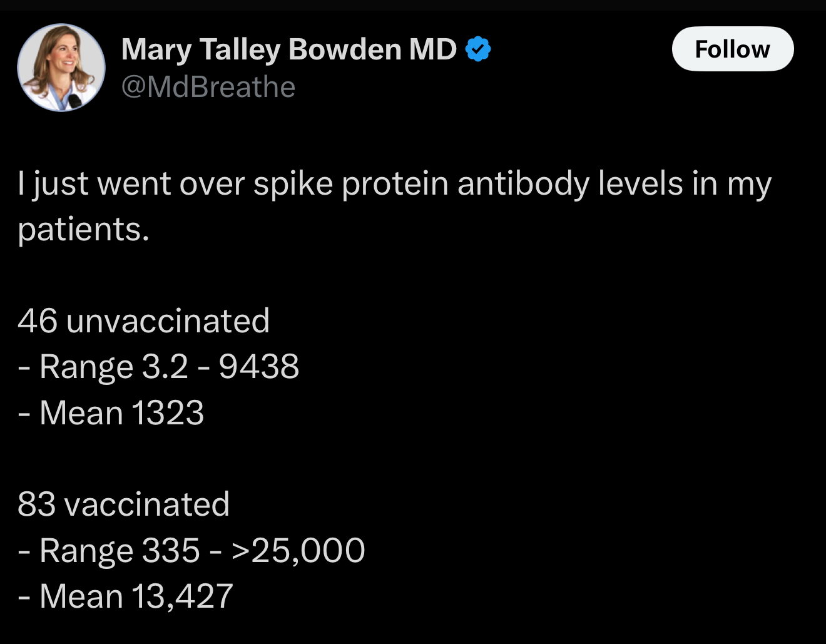Click the tweet's first line about spike protein
This screenshot has height=644, width=826.
395,185
